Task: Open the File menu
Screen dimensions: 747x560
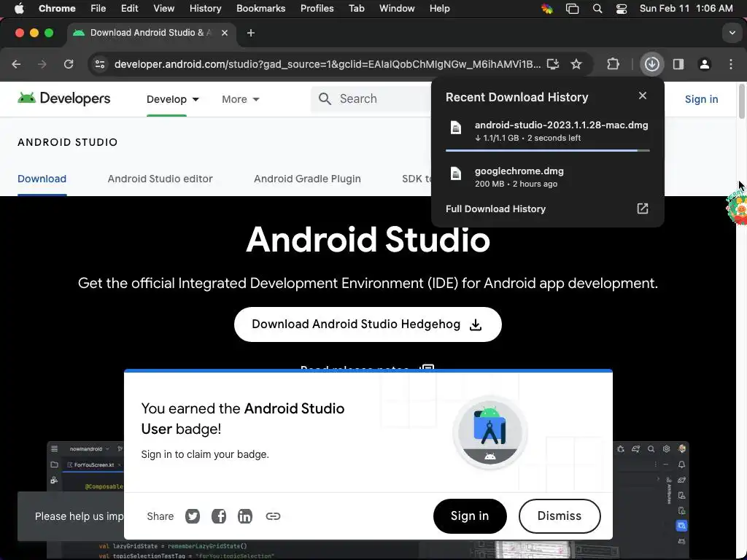Action: pyautogui.click(x=98, y=9)
